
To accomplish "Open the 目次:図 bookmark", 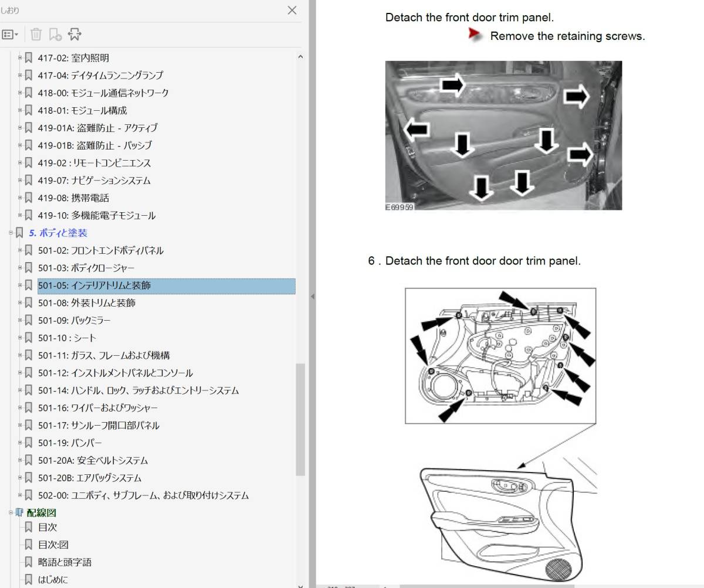I will [x=53, y=545].
